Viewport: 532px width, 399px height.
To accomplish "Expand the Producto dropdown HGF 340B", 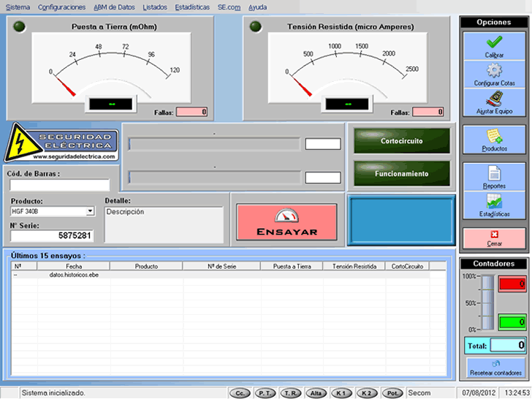I will pos(90,211).
